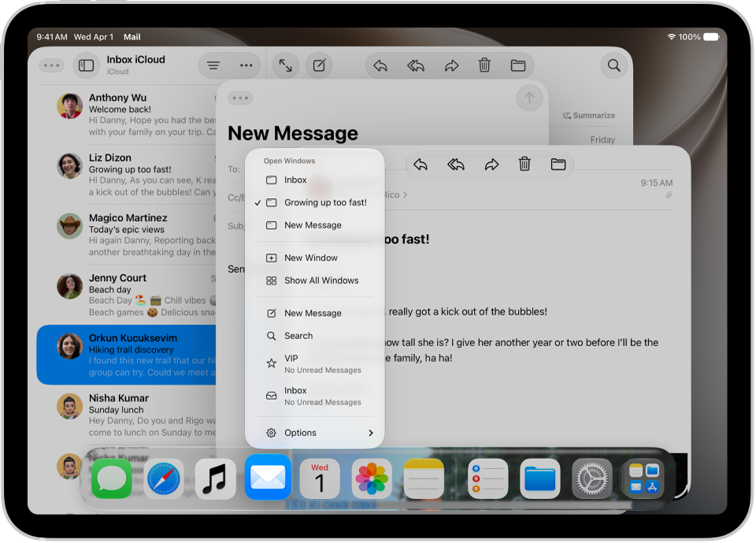Viewport: 756px width, 543px height.
Task: Open Jenny Court's Beach day email
Action: click(x=128, y=295)
